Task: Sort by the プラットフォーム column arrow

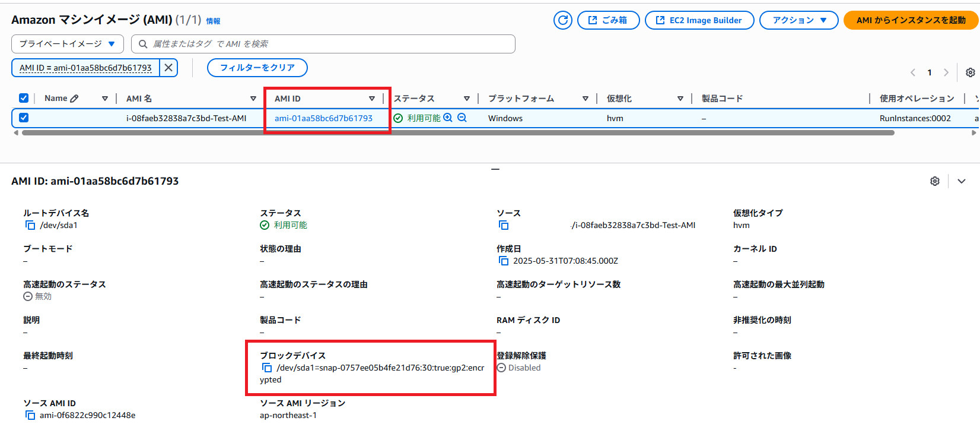Action: click(586, 99)
